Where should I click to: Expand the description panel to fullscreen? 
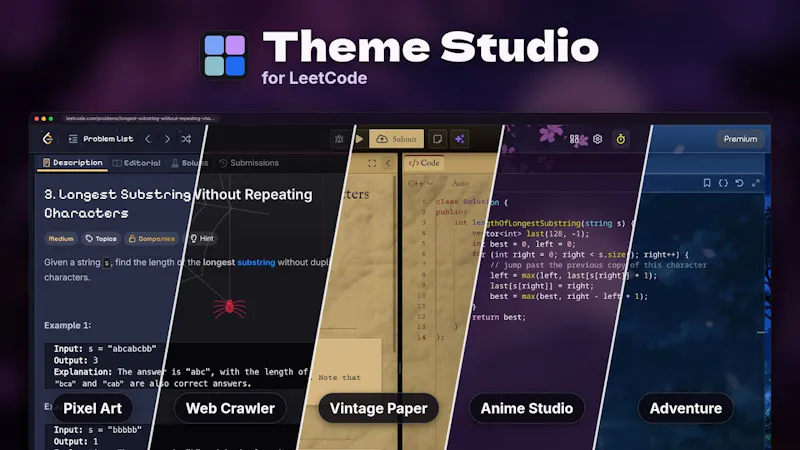372,163
